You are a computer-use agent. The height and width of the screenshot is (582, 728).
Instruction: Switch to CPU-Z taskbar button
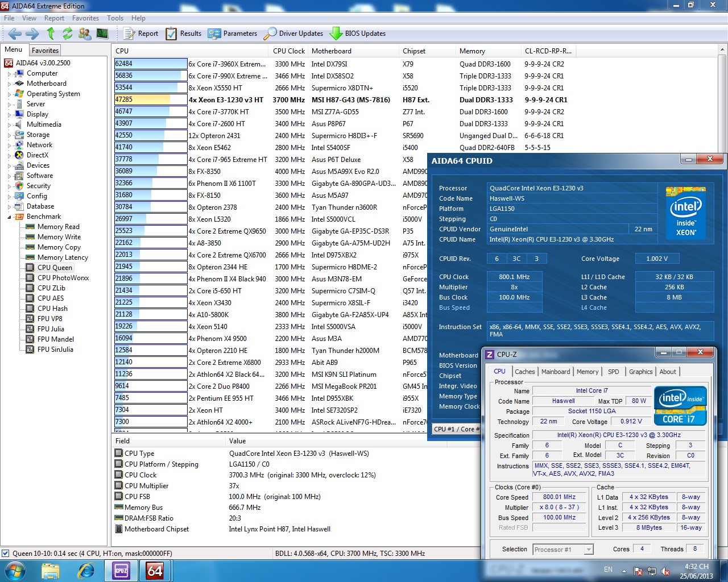click(121, 570)
